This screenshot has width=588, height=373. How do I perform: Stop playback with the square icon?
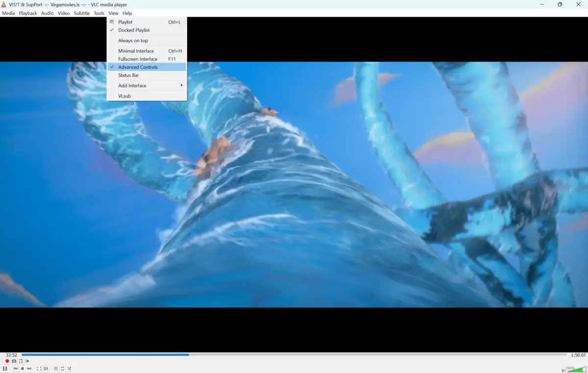22,369
